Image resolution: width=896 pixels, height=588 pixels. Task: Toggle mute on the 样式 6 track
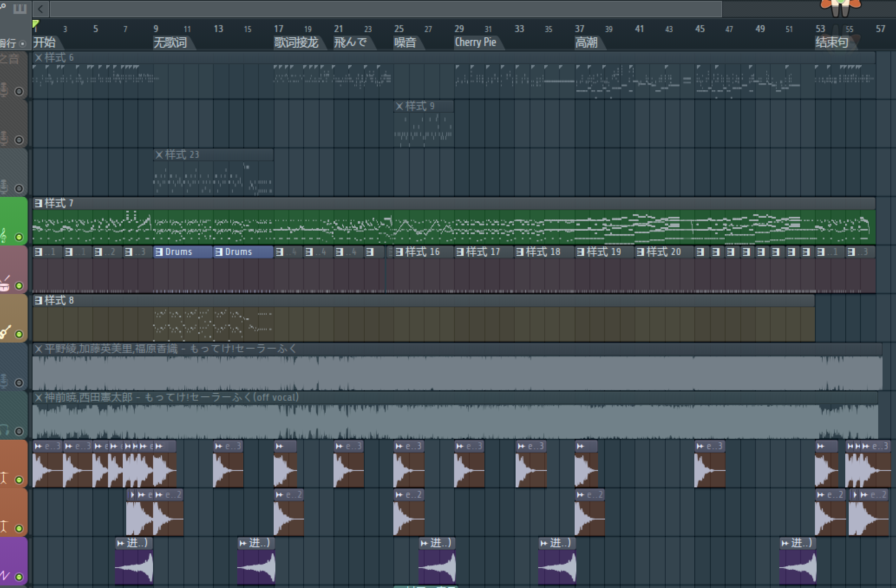pyautogui.click(x=19, y=91)
